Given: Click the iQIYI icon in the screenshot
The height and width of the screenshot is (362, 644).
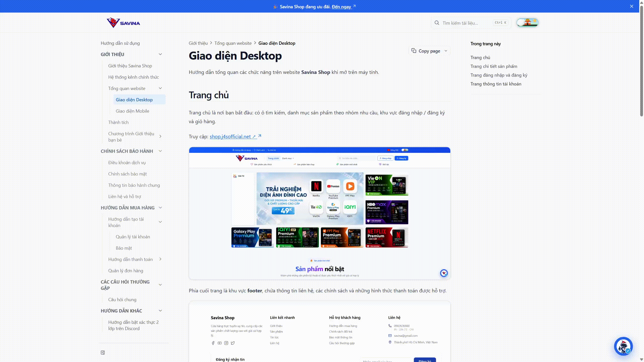Looking at the screenshot, I should pos(350,207).
